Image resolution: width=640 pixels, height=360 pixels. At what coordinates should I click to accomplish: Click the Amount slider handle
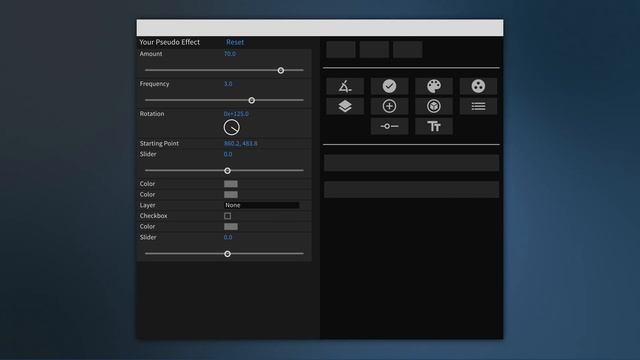click(x=281, y=70)
